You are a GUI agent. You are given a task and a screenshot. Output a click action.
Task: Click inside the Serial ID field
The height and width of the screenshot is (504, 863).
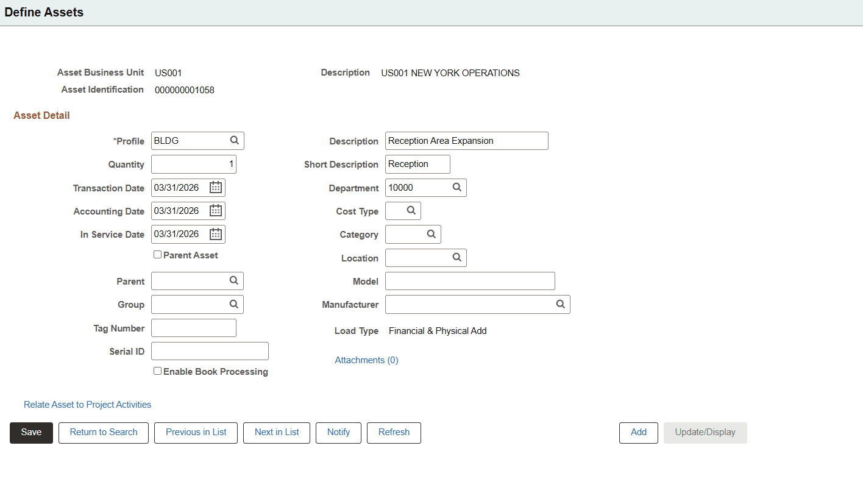pyautogui.click(x=210, y=350)
